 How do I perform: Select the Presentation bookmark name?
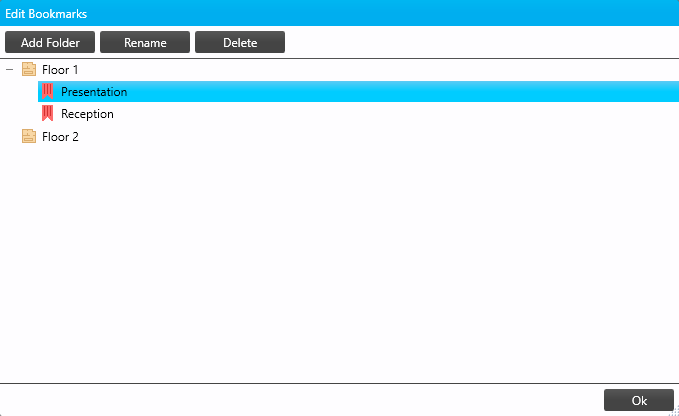pyautogui.click(x=94, y=92)
